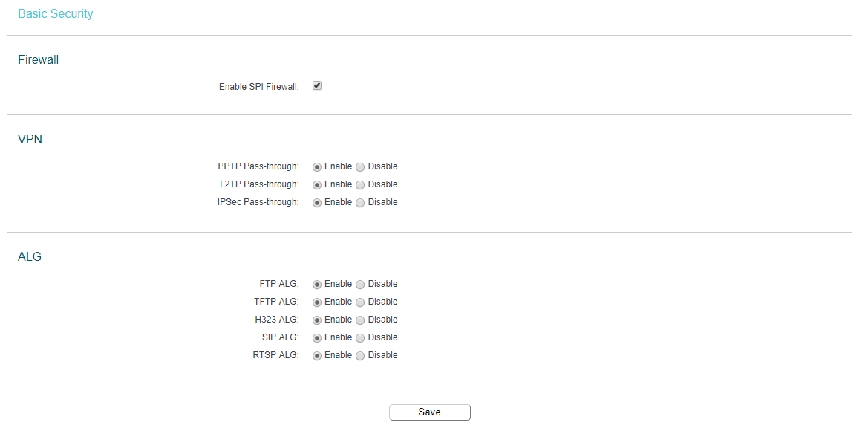Enable FTP ALG radio button

pyautogui.click(x=317, y=284)
